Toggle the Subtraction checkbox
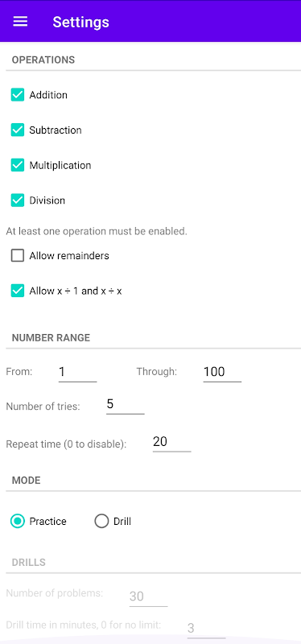The width and height of the screenshot is (301, 644). pyautogui.click(x=18, y=130)
